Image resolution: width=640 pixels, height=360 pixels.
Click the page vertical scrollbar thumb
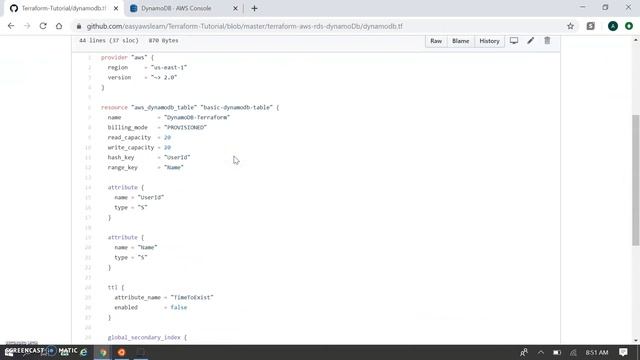pos(636,180)
